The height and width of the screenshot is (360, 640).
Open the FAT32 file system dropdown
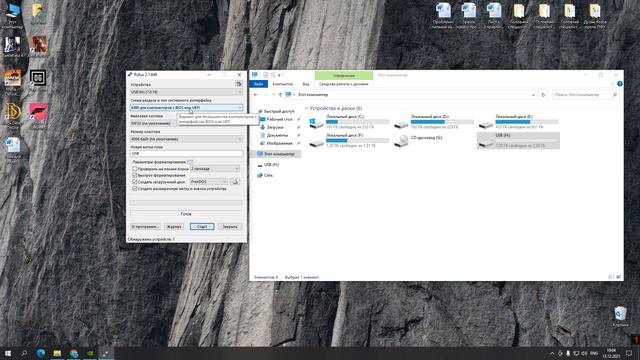pos(153,123)
